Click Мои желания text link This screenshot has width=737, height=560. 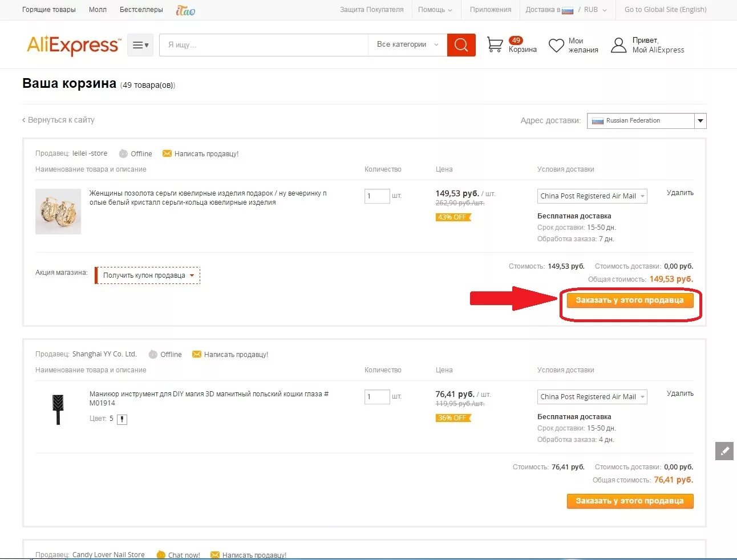pyautogui.click(x=583, y=46)
